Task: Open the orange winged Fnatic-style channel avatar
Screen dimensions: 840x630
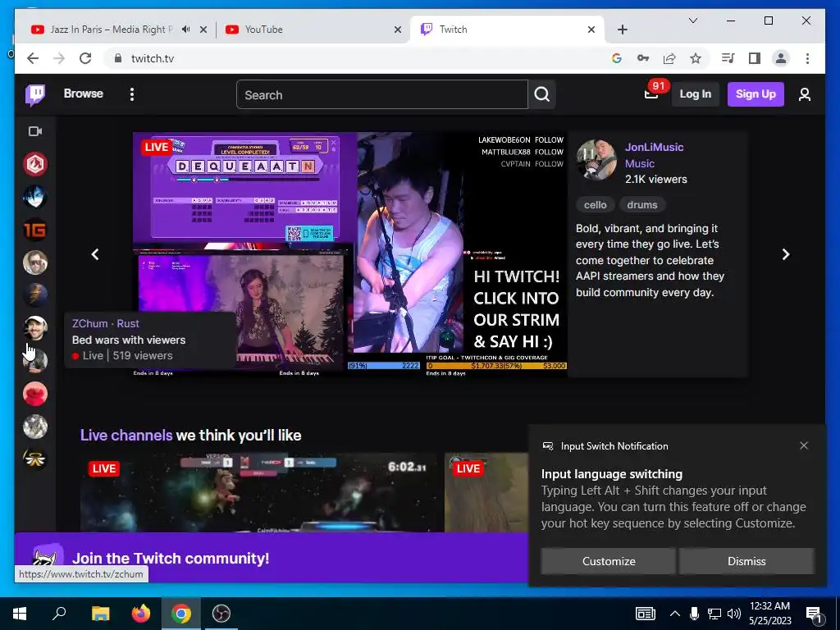Action: coord(35,459)
